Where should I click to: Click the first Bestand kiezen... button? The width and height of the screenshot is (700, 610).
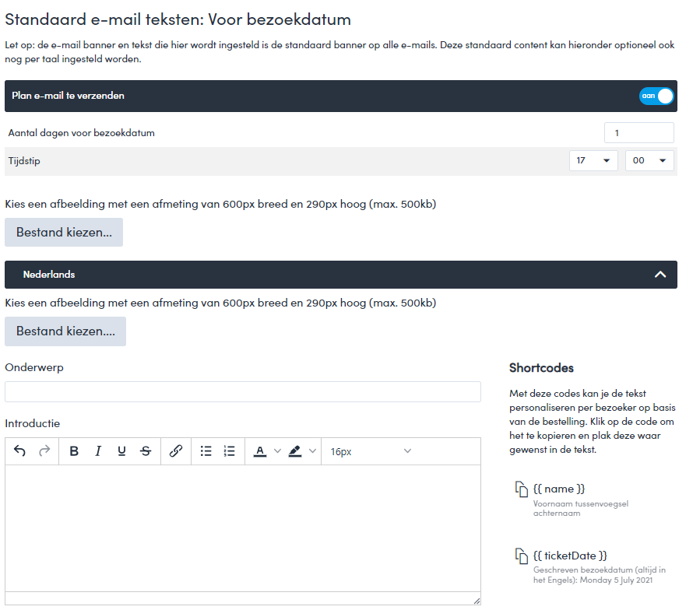click(64, 232)
